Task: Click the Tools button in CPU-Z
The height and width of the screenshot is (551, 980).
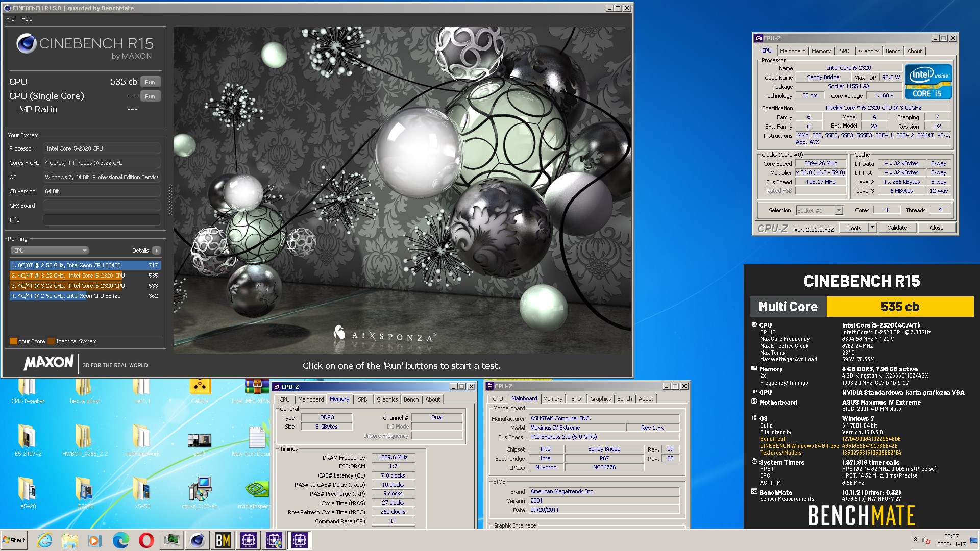Action: [854, 228]
